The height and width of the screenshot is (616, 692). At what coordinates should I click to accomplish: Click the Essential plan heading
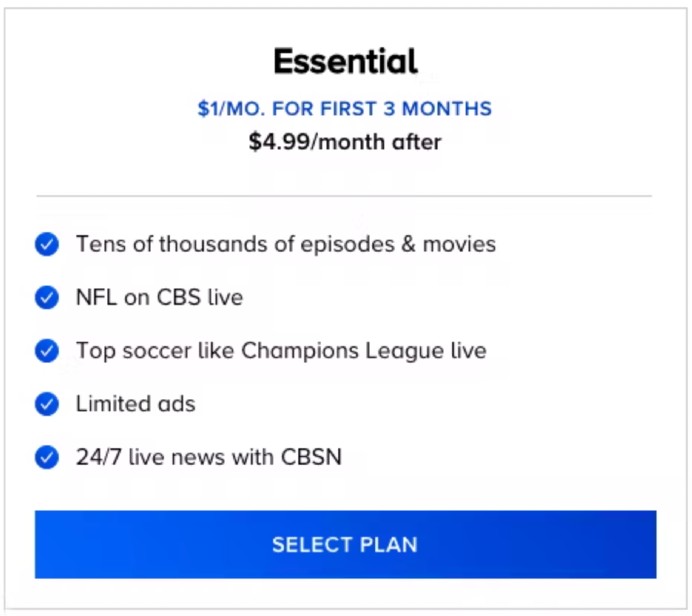345,62
